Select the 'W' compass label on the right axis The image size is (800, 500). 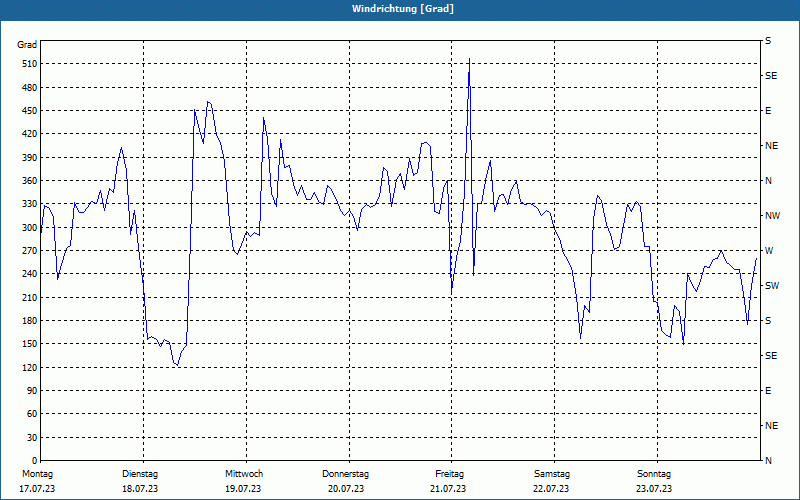point(769,251)
